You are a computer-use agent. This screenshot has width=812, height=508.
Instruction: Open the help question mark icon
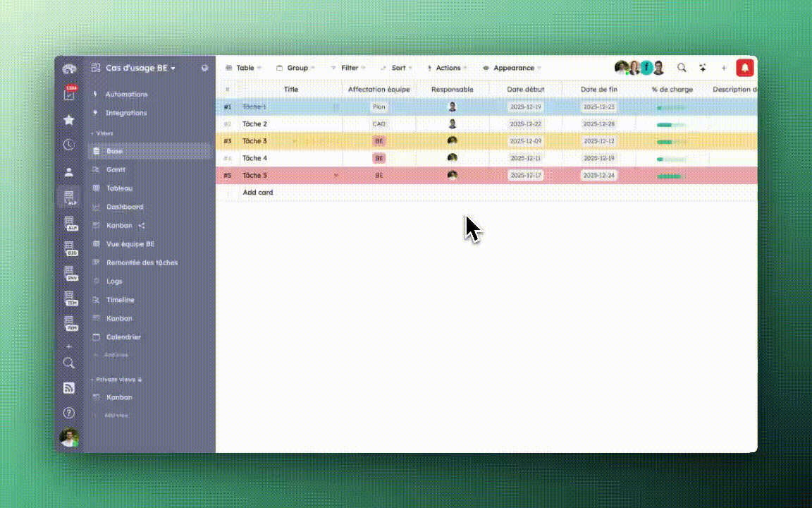[x=68, y=413]
